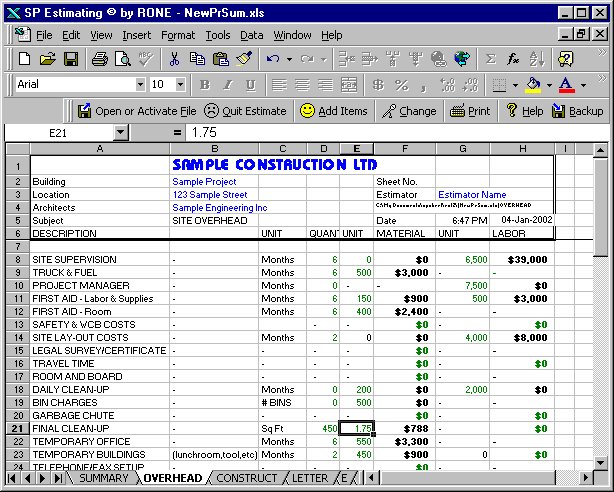
Task: Click the Save disk icon
Action: pyautogui.click(x=67, y=59)
